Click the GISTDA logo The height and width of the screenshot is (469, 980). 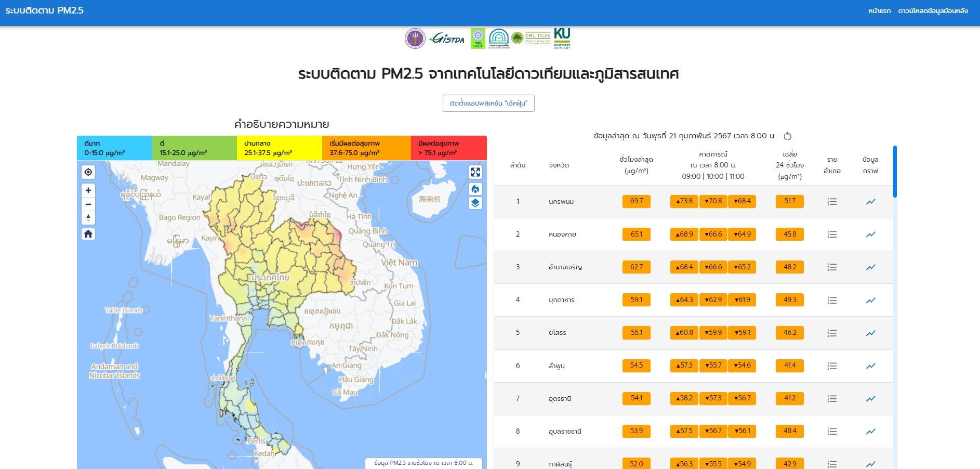pos(447,38)
